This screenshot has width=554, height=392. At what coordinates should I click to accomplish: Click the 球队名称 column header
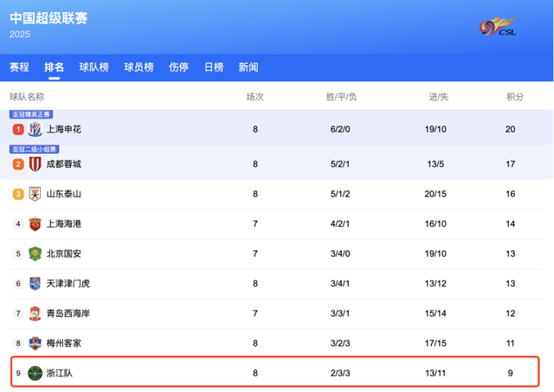click(27, 97)
